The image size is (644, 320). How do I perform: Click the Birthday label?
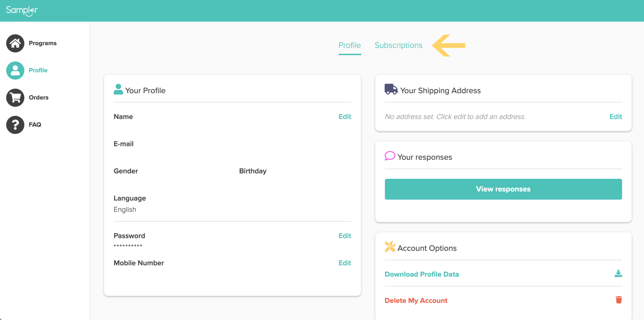tap(253, 171)
